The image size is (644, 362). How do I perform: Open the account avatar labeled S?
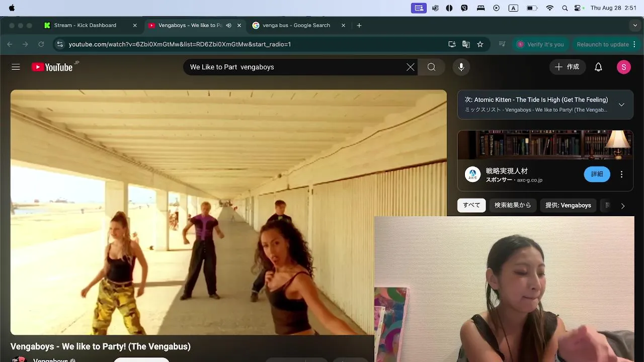coord(624,67)
